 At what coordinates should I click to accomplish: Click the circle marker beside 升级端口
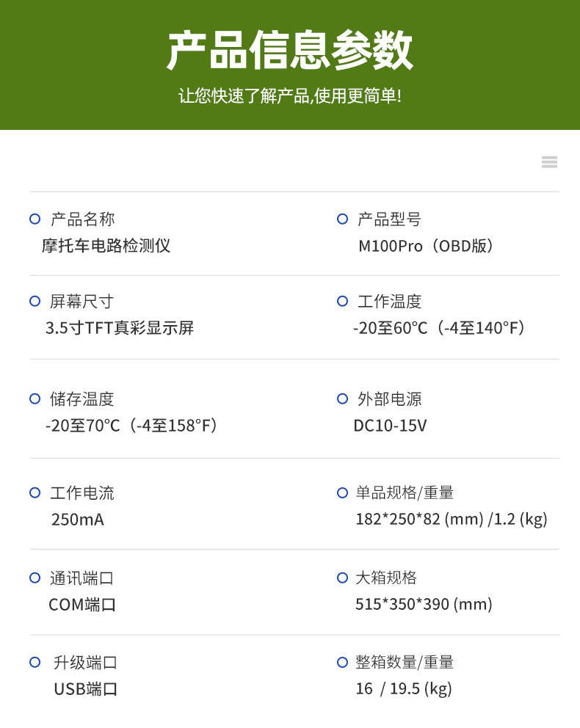coord(35,662)
